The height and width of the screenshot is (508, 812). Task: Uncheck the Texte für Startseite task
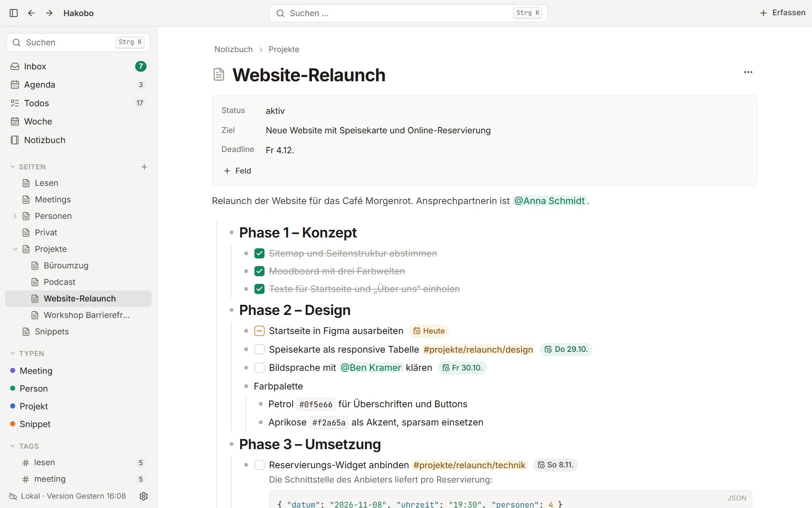[259, 289]
